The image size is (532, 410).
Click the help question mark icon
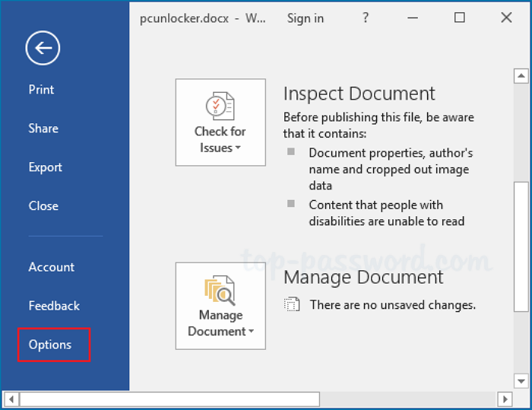coord(365,17)
